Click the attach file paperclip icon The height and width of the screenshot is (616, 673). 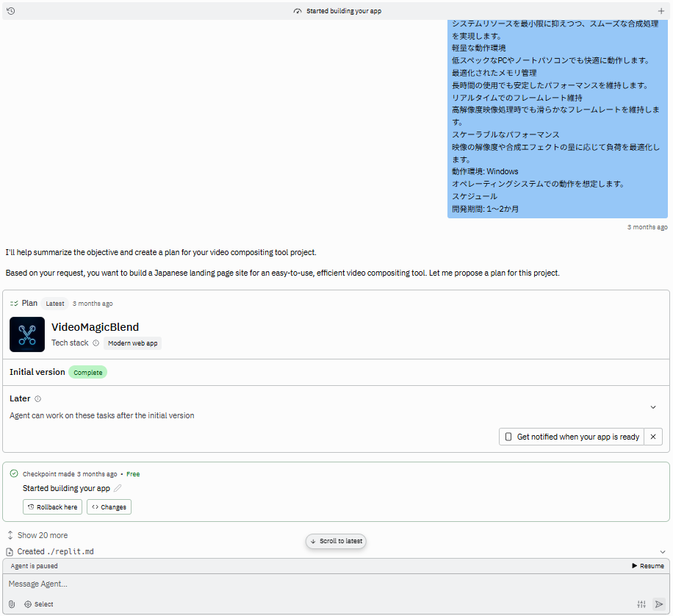point(12,604)
